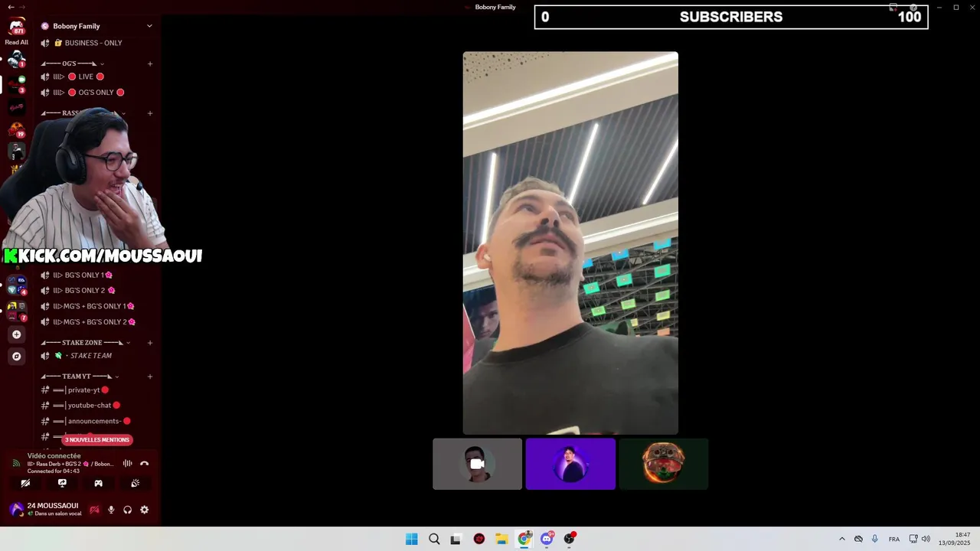Screen dimensions: 980x551
Task: Select the purple participant tile
Action: pyautogui.click(x=570, y=464)
